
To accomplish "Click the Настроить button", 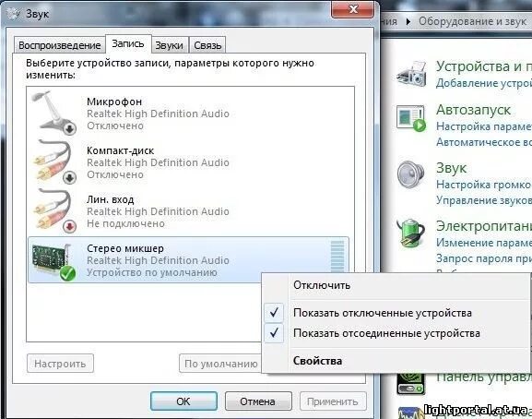I will pos(60,364).
